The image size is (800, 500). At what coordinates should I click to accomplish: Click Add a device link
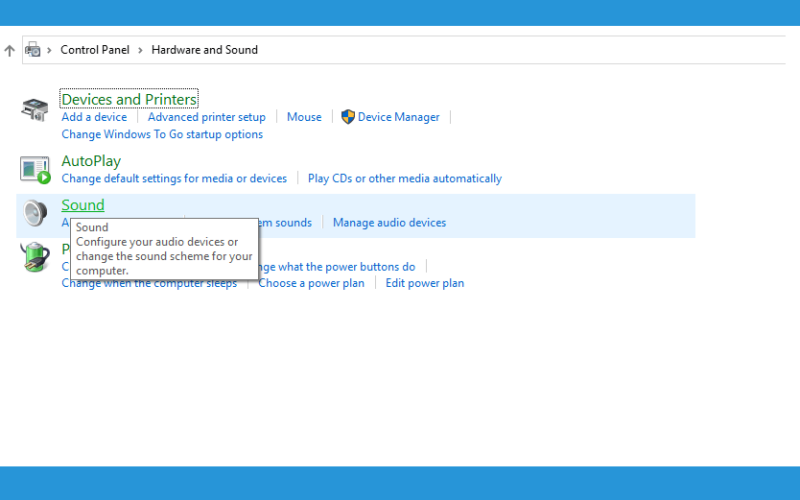pyautogui.click(x=94, y=117)
